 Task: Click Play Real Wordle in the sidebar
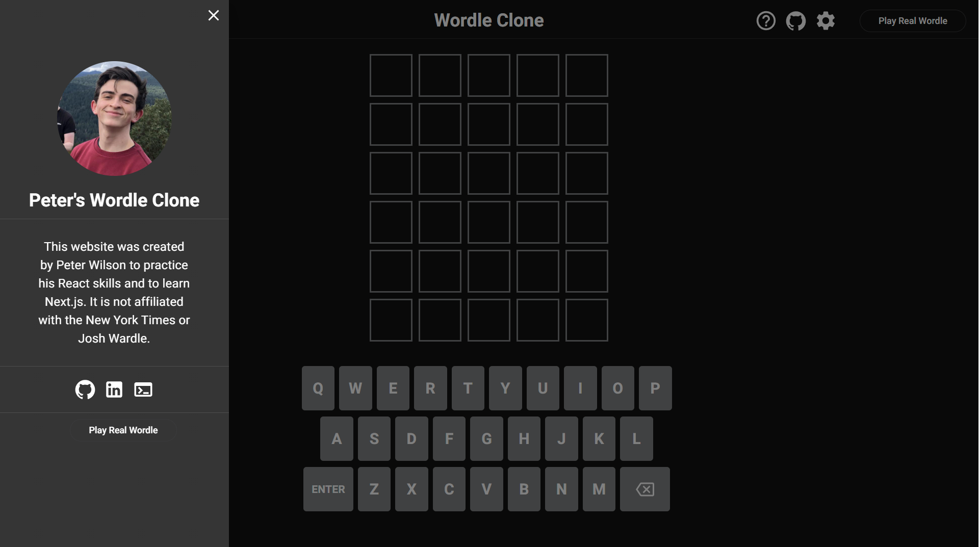click(x=123, y=430)
